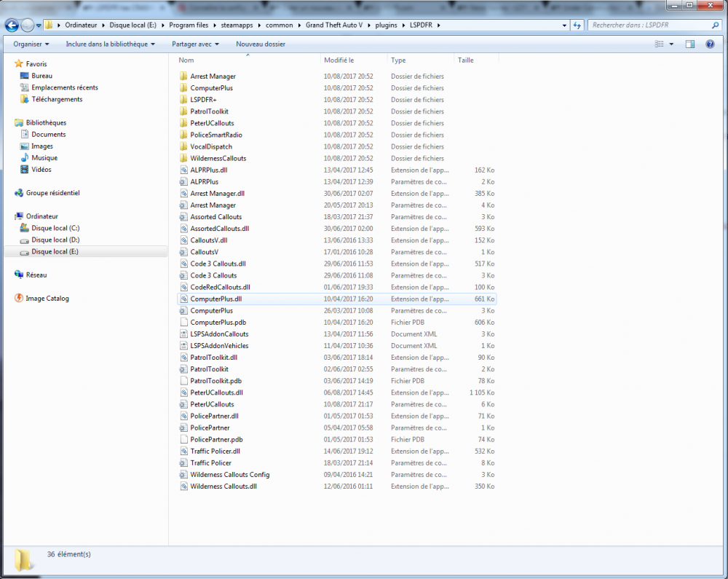Click the ComputerPlus.dll file icon
Screen dimensions: 728x579
coord(184,299)
